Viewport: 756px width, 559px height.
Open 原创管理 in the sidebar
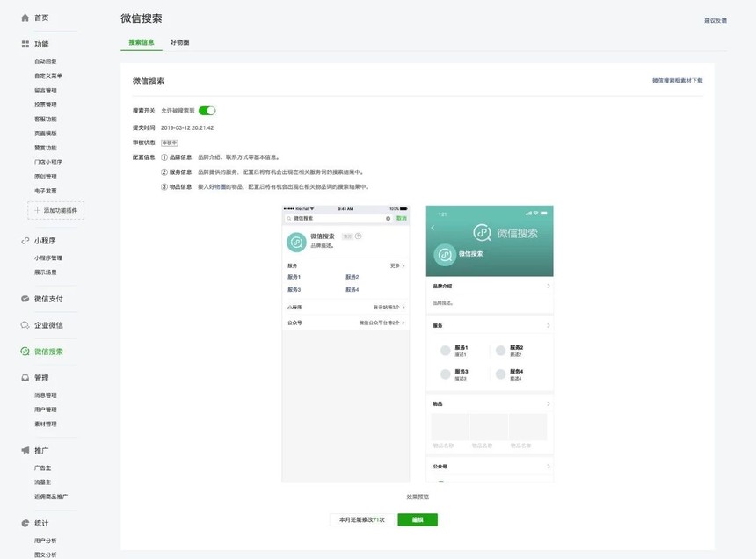click(46, 177)
